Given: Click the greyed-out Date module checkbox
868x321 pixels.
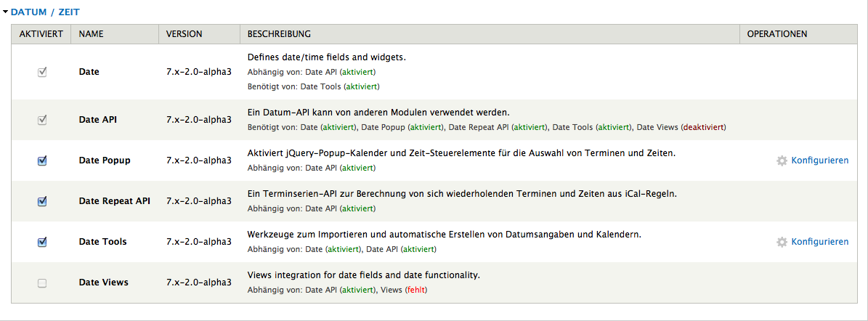Looking at the screenshot, I should click(42, 72).
